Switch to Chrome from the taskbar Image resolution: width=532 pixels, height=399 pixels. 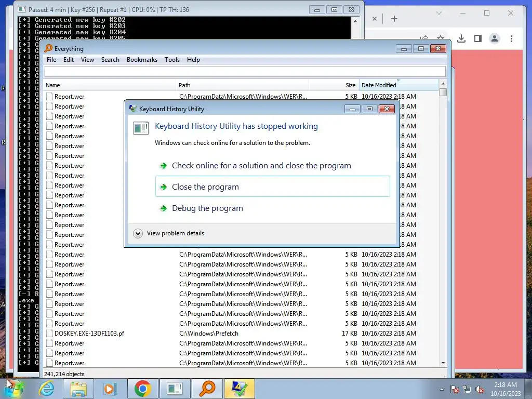click(142, 389)
